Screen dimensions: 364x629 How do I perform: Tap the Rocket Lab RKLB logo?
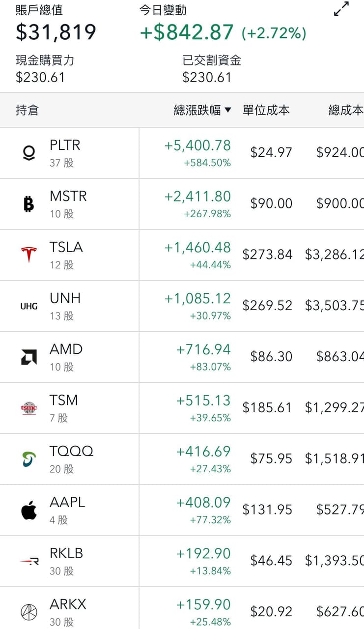point(29,561)
